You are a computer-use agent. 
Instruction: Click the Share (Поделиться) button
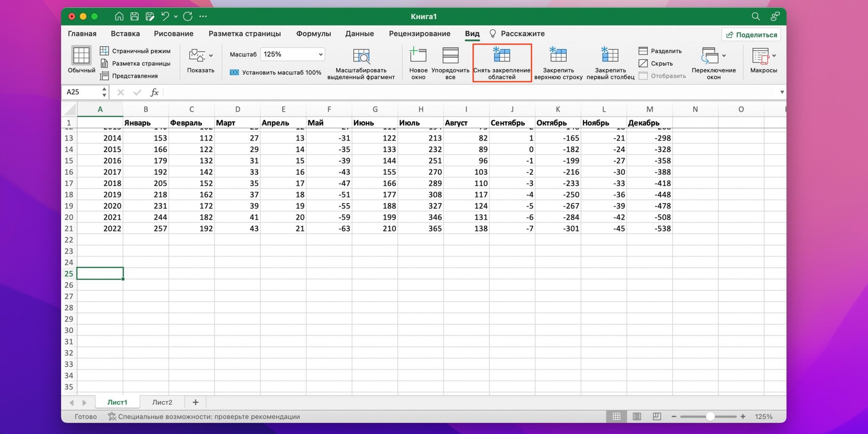click(x=751, y=35)
